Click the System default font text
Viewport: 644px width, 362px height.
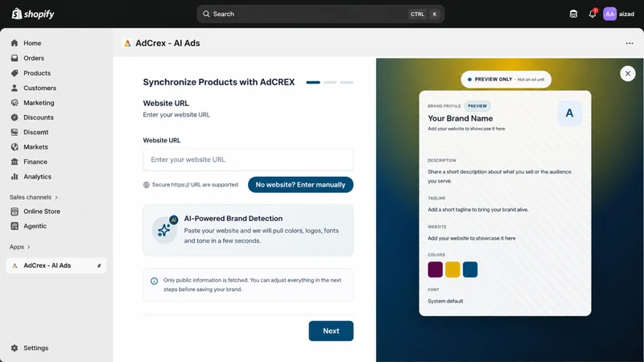[445, 301]
